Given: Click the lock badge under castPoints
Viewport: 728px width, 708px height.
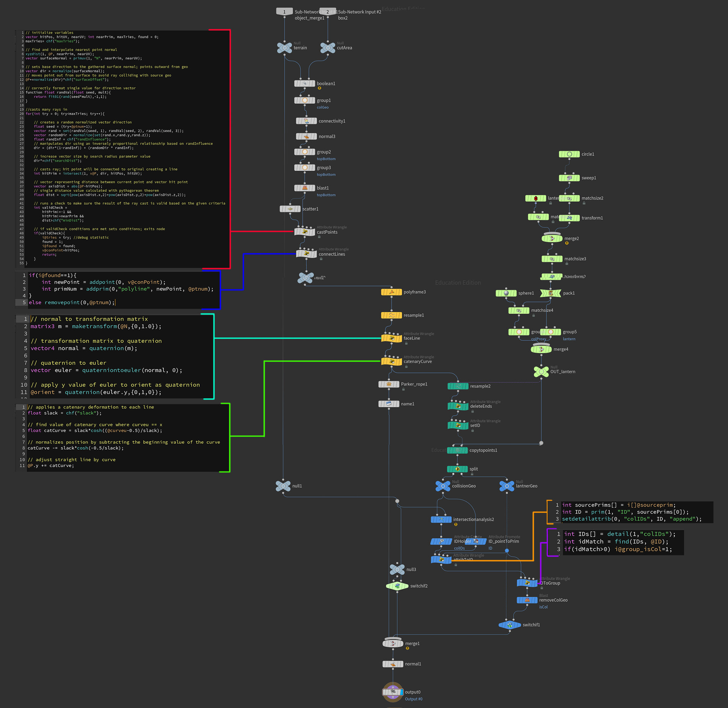Looking at the screenshot, I should click(x=319, y=237).
